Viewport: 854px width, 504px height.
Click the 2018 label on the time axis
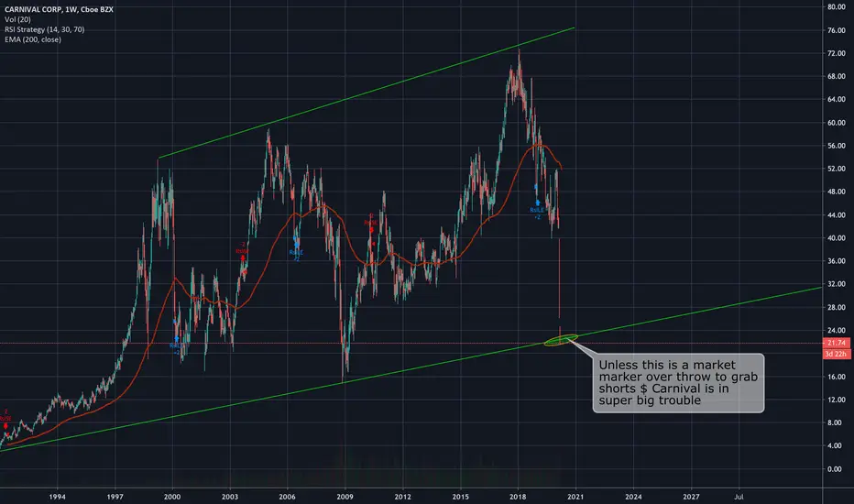518,497
